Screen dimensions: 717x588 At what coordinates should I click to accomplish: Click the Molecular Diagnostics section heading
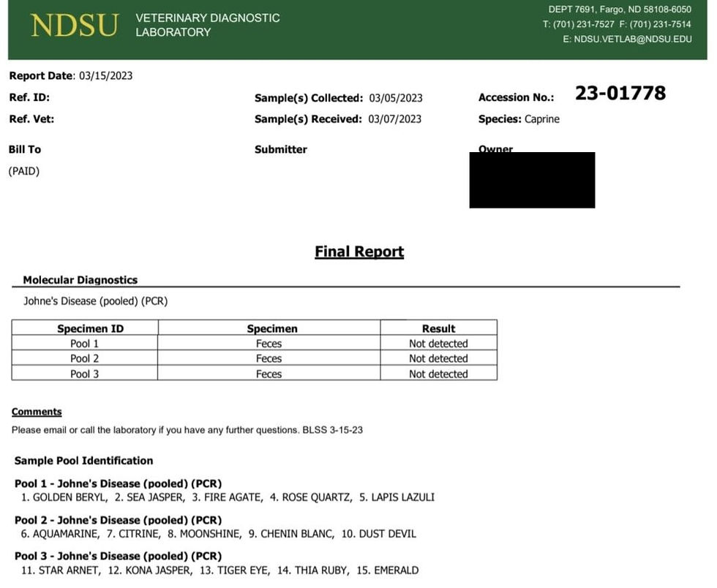click(80, 280)
